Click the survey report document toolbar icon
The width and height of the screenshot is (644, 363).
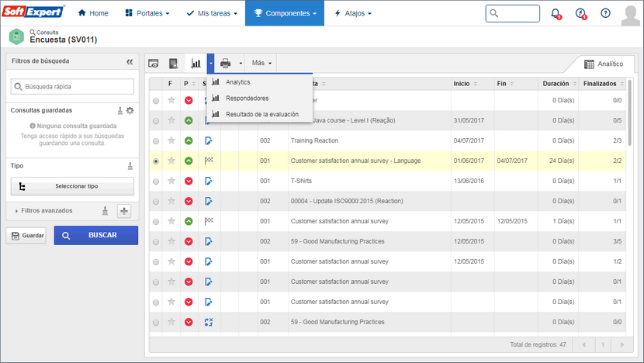[x=173, y=64]
